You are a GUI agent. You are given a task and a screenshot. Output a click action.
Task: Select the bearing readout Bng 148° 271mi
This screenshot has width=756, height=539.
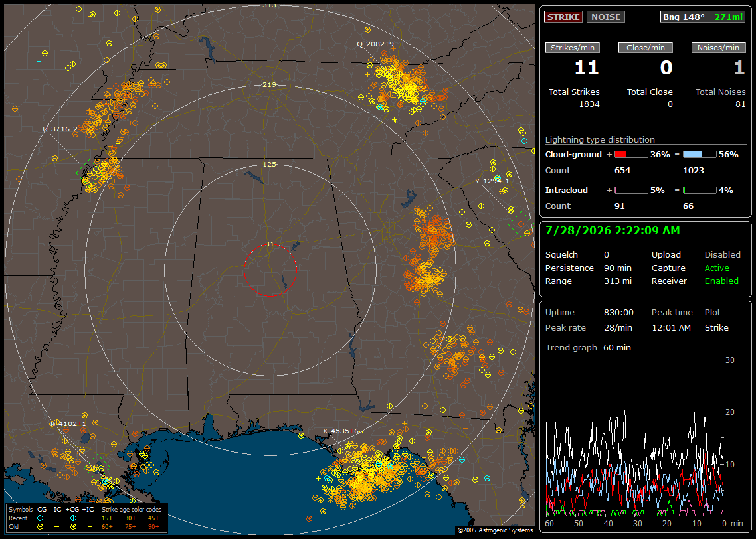pos(703,17)
